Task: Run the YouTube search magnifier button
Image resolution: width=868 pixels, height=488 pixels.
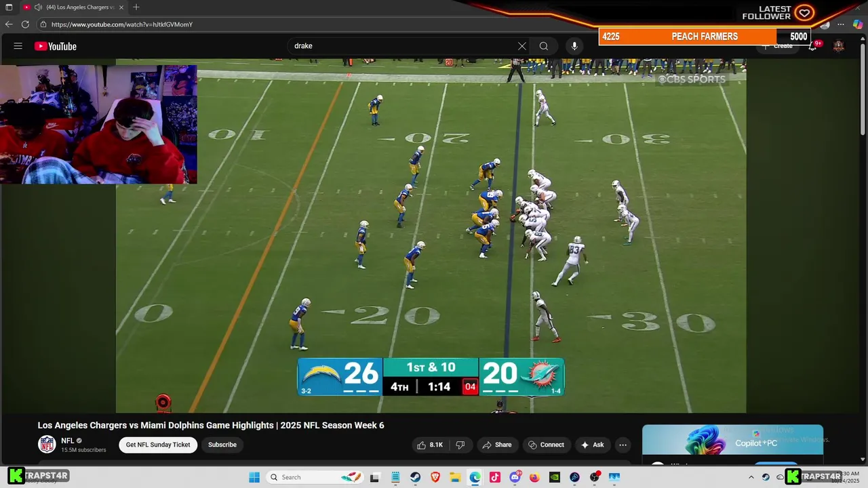Action: click(x=544, y=46)
